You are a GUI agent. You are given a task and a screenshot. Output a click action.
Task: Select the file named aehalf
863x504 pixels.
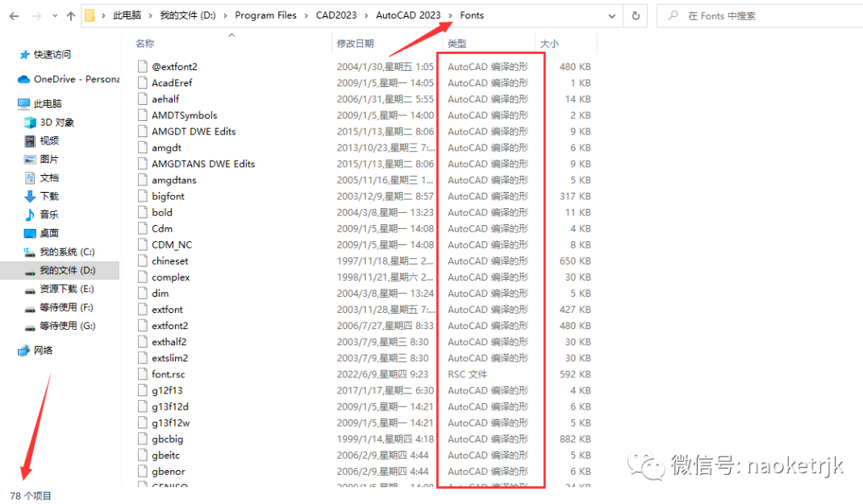click(x=165, y=99)
